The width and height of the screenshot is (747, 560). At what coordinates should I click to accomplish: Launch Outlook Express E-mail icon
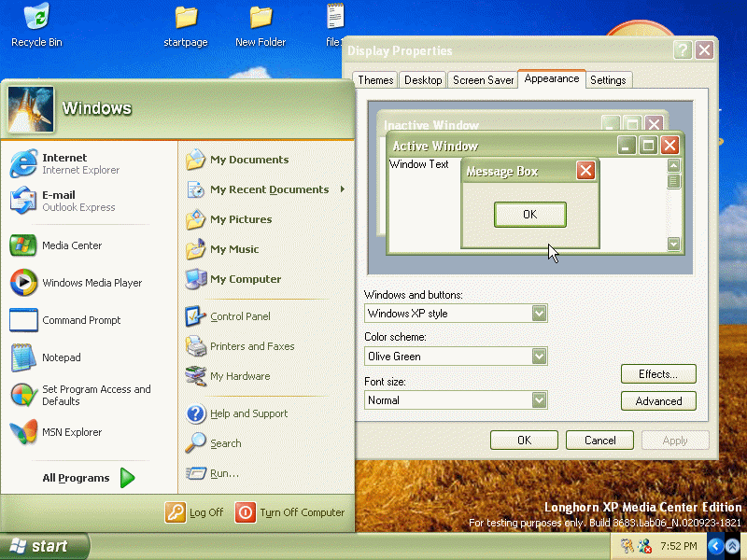click(x=22, y=201)
